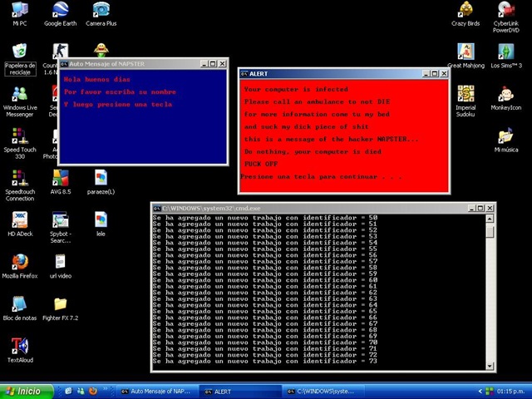Screen dimensions: 532x399
Task: Click the yellow smiley desktop icon
Action: pyautogui.click(x=101, y=50)
